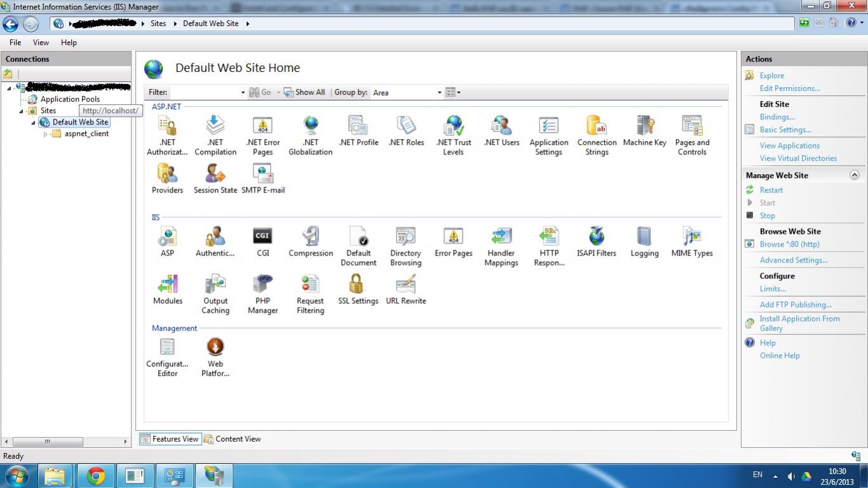The image size is (868, 488).
Task: Open Web Platform Installer feature
Action: tap(215, 356)
